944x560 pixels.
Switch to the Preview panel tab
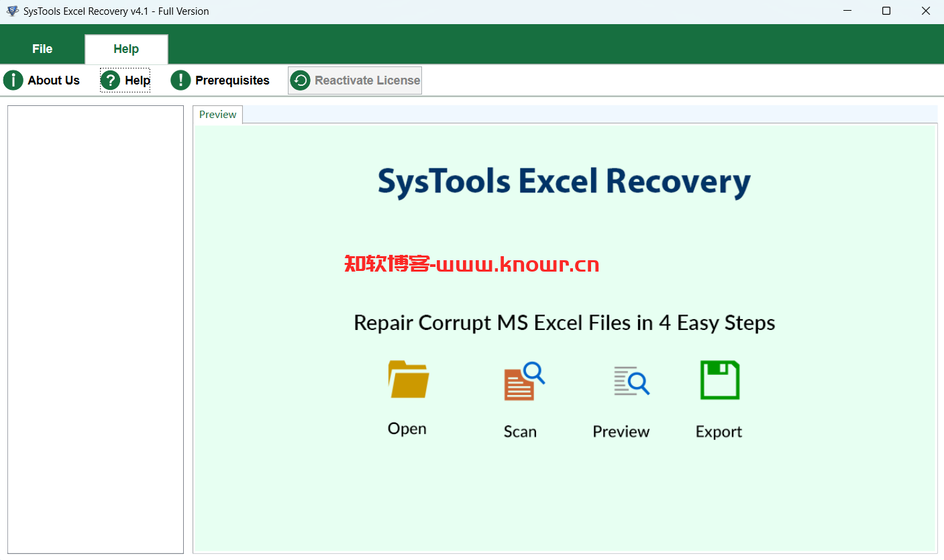[x=218, y=115]
